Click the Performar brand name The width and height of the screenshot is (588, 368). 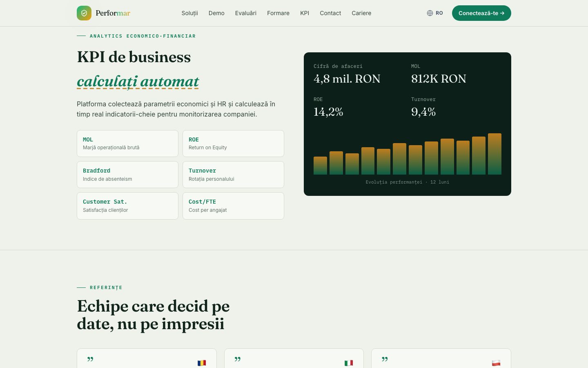click(x=113, y=13)
